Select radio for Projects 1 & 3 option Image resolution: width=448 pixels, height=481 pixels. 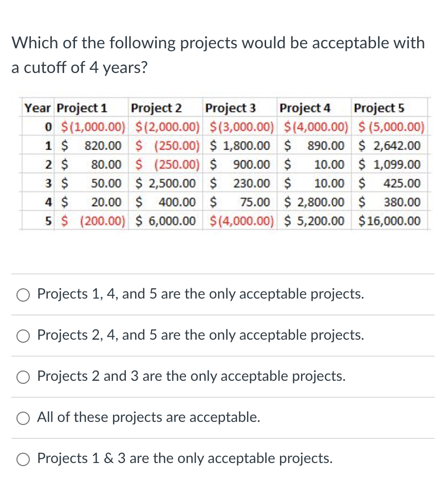tap(23, 459)
